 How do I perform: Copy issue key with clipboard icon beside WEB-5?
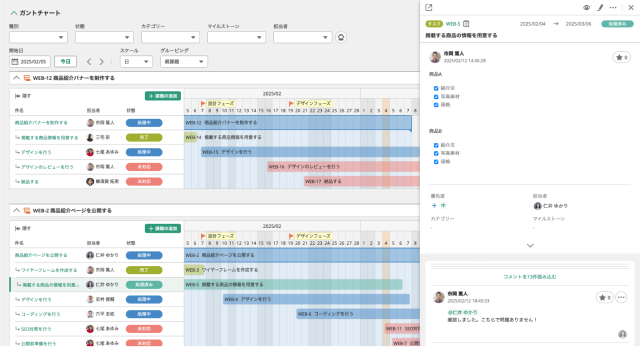[466, 24]
